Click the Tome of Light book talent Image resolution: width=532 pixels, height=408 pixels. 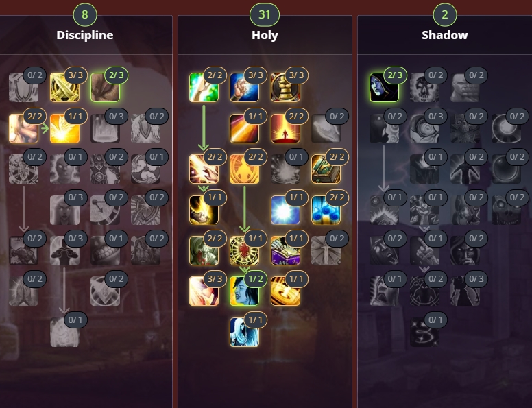click(x=326, y=169)
